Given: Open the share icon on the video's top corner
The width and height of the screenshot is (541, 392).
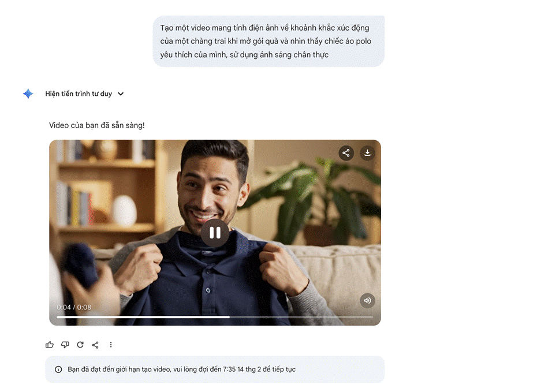Looking at the screenshot, I should pos(346,153).
